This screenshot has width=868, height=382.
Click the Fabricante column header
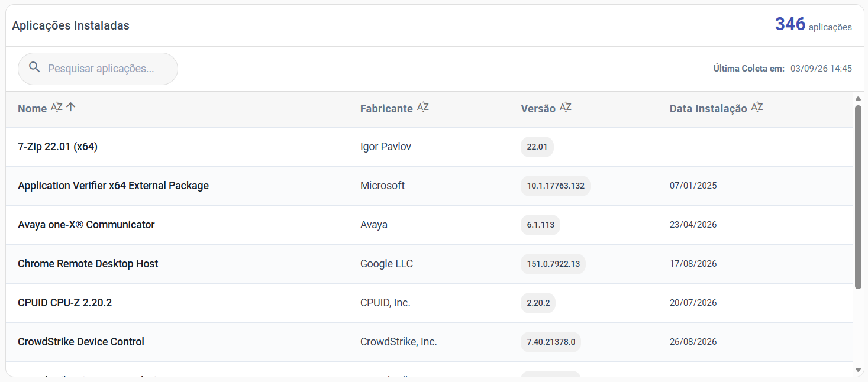click(x=386, y=109)
